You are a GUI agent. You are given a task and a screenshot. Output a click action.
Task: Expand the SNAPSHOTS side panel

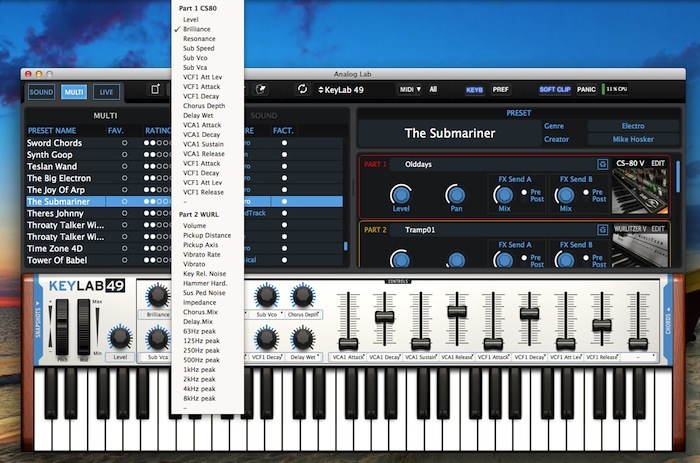point(38,319)
